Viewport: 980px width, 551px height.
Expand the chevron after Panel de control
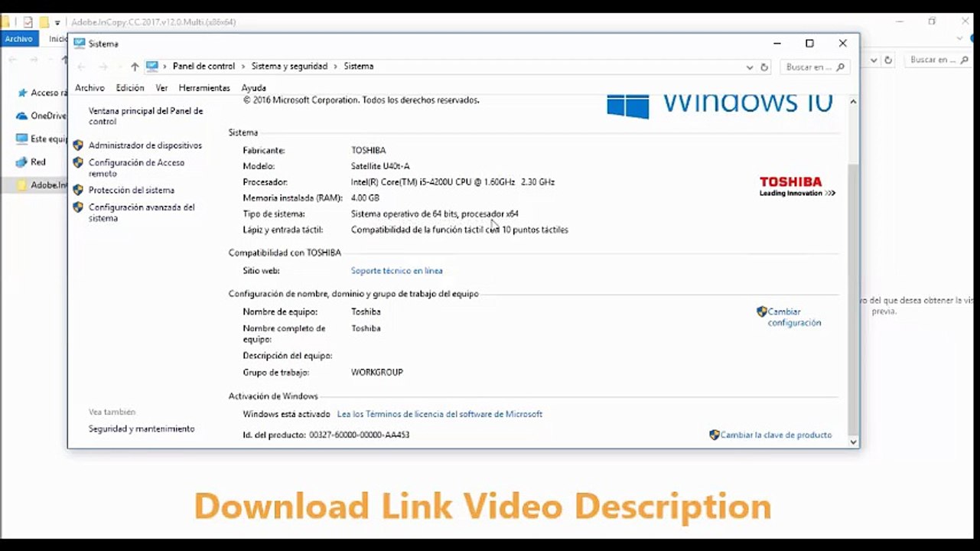243,67
